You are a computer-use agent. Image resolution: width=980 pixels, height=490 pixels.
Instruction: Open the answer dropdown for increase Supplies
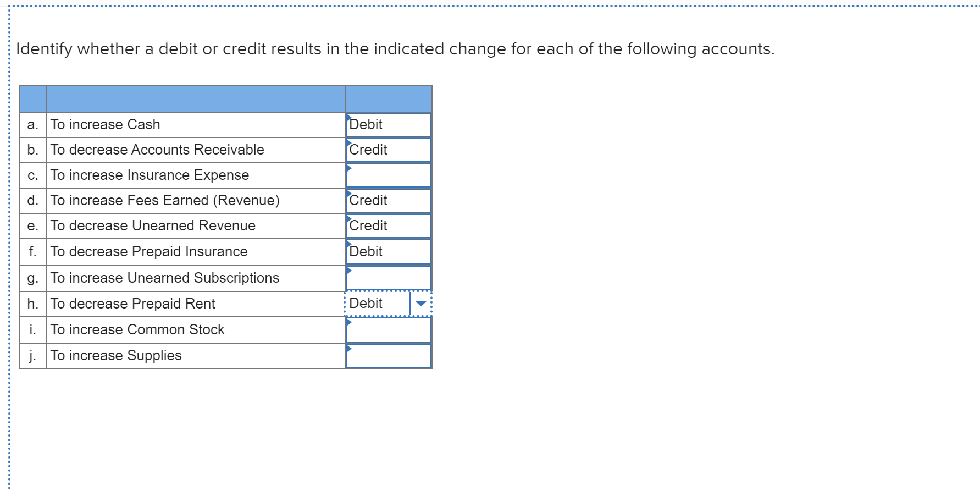coord(387,355)
